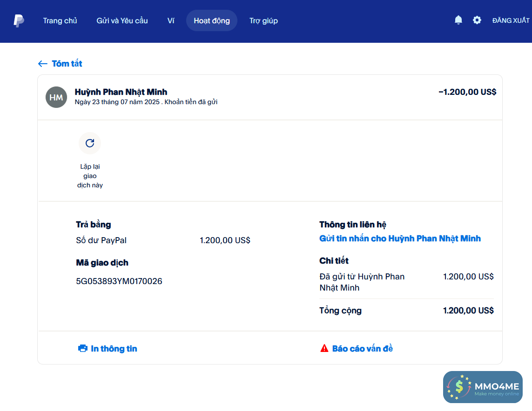Select the Hoạt động tab
Viewport: 532px width, 411px height.
pyautogui.click(x=212, y=20)
